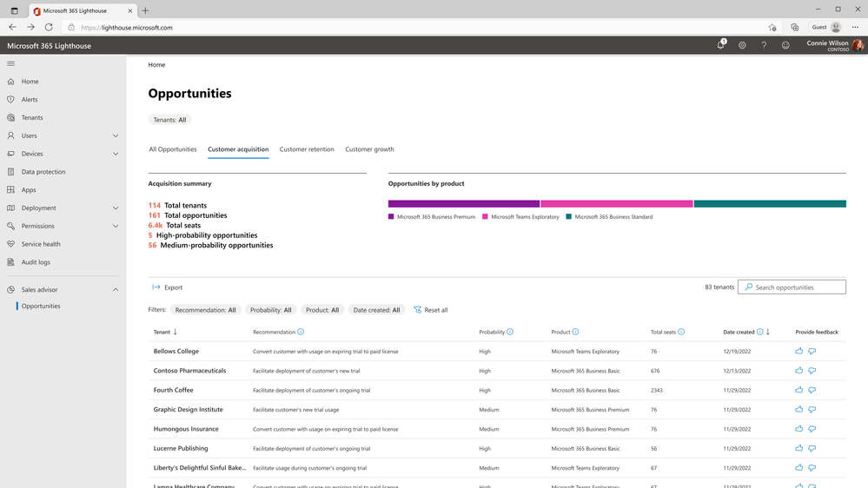Image resolution: width=868 pixels, height=488 pixels.
Task: Click the browser refresh icon
Action: point(49,27)
